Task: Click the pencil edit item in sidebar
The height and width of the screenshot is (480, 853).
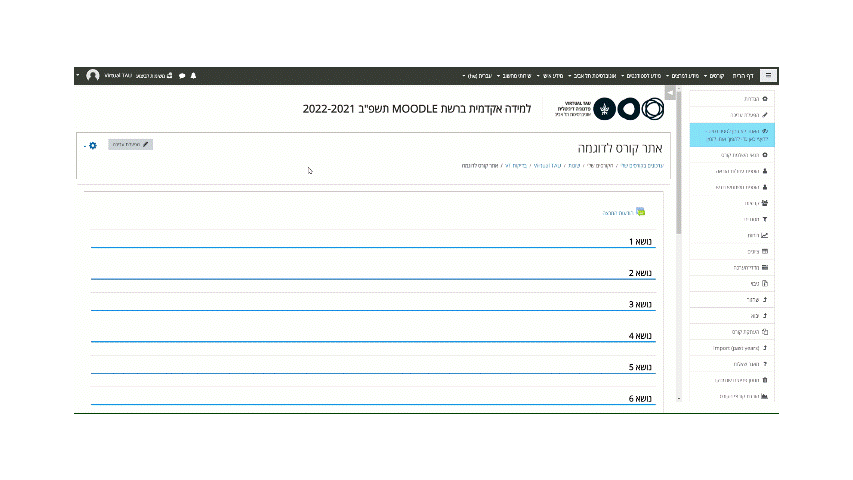Action: [732, 115]
